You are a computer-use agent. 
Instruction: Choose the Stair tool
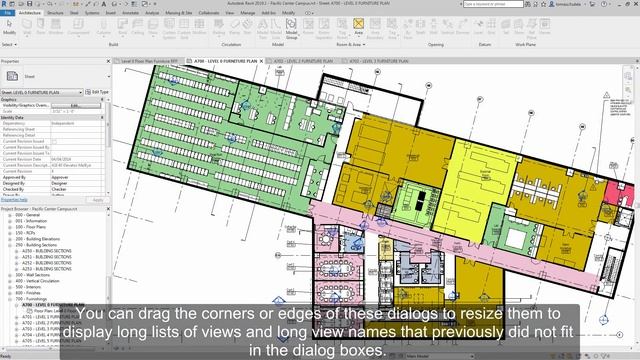point(247,27)
